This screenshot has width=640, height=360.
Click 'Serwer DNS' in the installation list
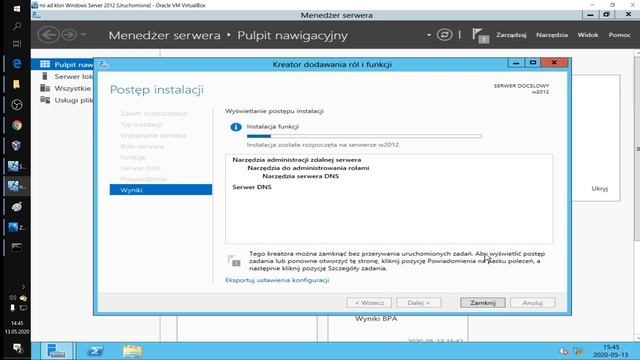(252, 187)
